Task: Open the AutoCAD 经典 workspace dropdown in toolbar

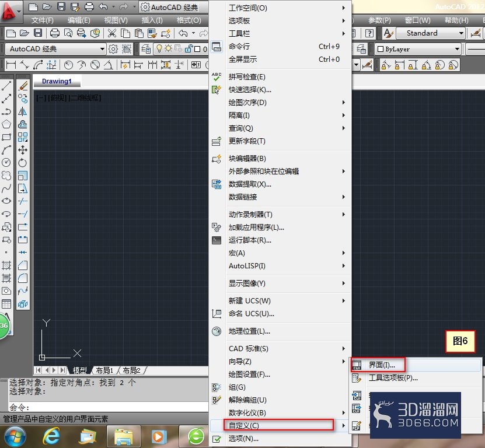Action: coord(102,49)
